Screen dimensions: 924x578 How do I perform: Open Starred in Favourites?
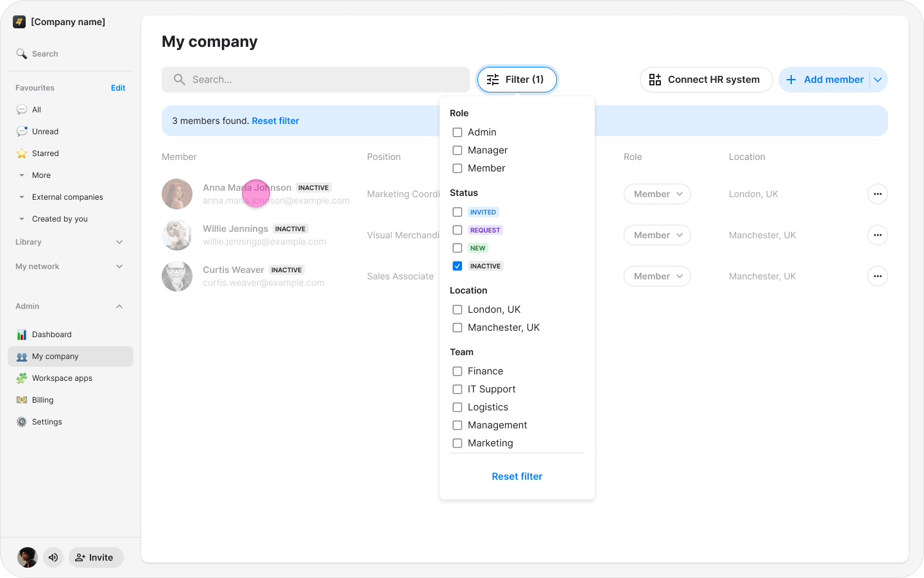pyautogui.click(x=71, y=153)
